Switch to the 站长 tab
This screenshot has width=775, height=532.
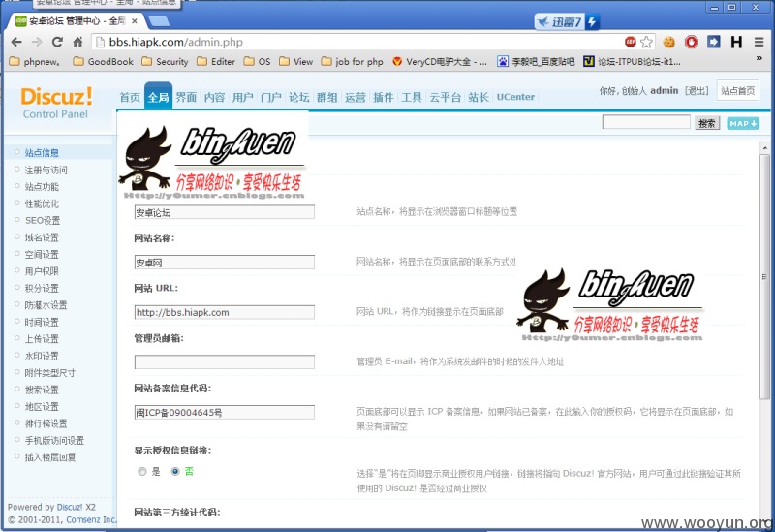point(479,98)
